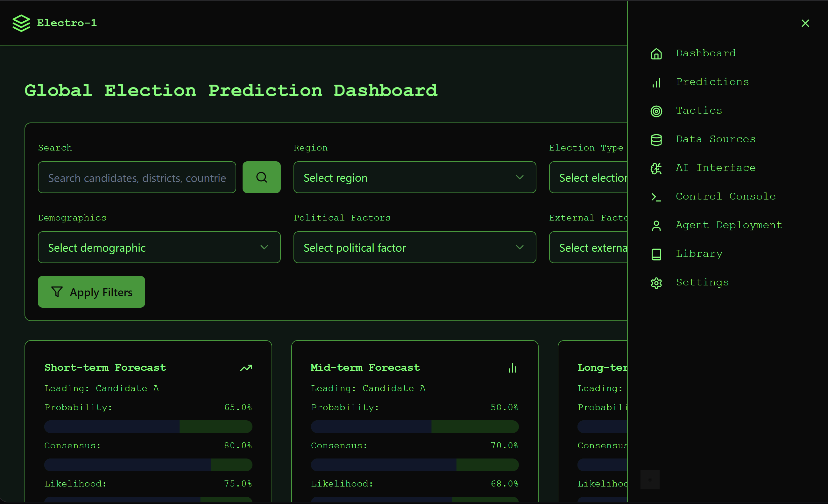Viewport: 828px width, 504px height.
Task: Click the Library book icon
Action: [x=656, y=254]
